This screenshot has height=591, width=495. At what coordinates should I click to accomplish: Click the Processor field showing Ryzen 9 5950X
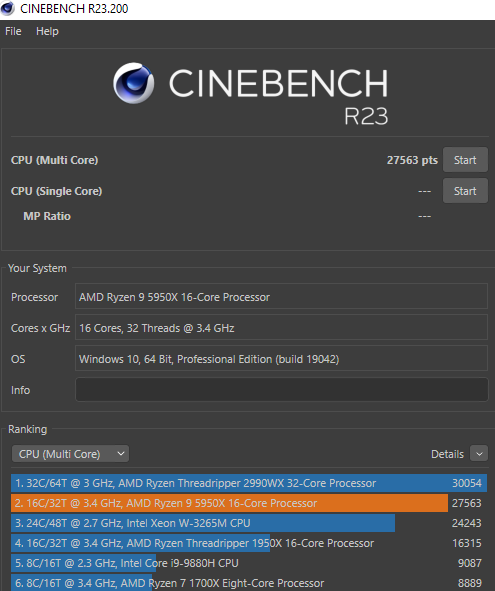(x=282, y=297)
